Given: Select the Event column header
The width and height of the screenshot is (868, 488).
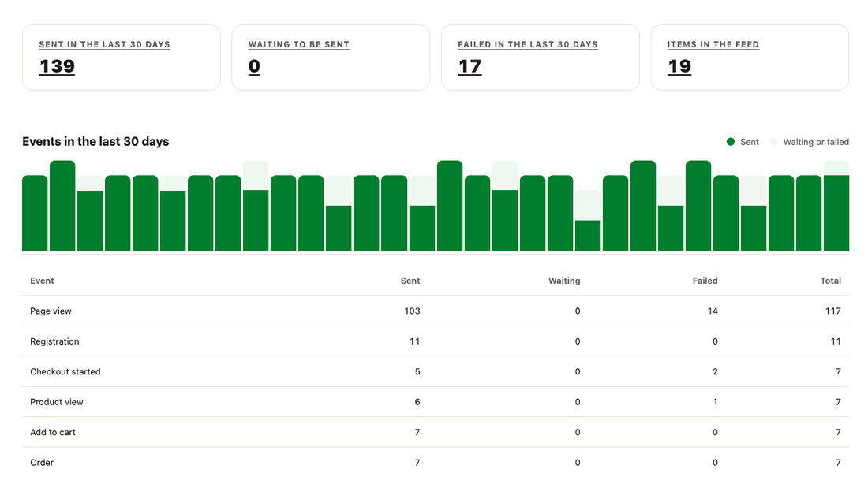Looking at the screenshot, I should point(42,281).
